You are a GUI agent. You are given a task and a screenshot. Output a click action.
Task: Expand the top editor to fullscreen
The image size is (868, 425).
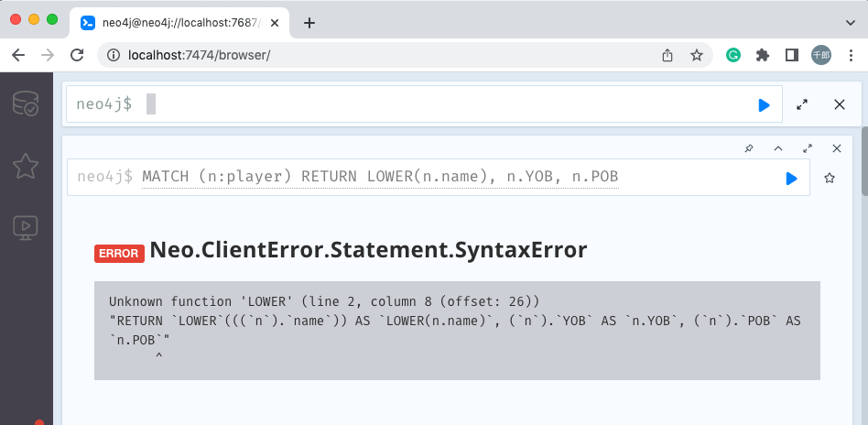pyautogui.click(x=801, y=104)
